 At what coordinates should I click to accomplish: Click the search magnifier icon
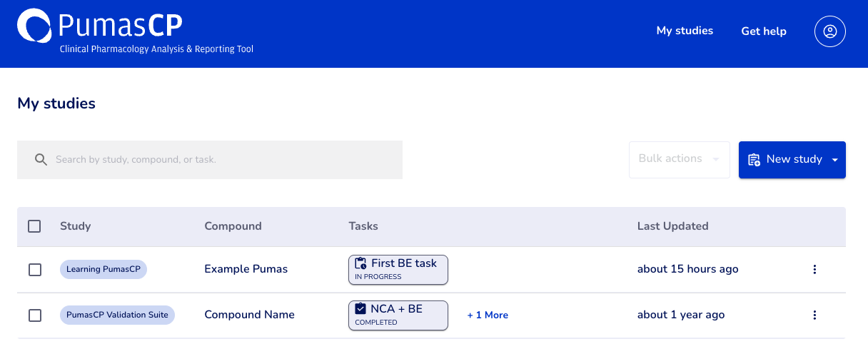(x=41, y=159)
